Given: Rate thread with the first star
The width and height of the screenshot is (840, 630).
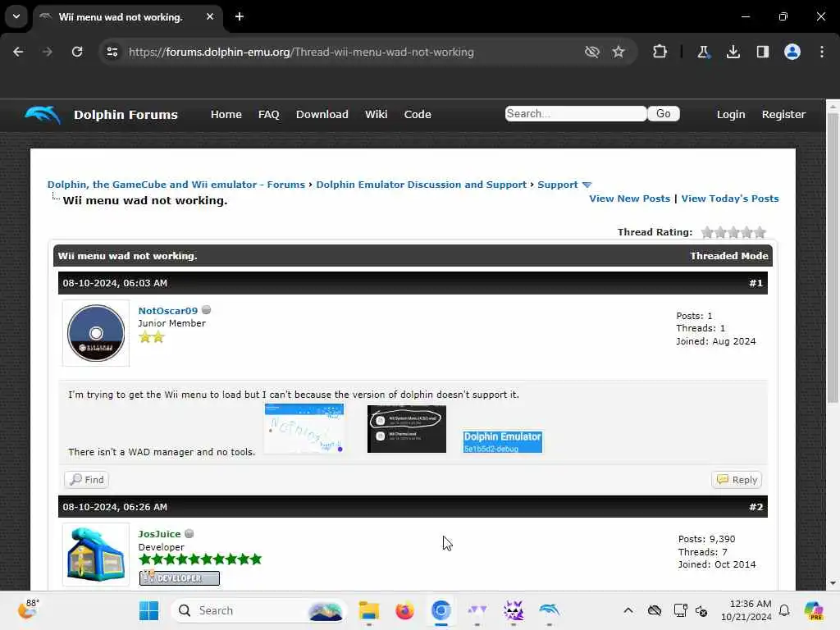Looking at the screenshot, I should 707,232.
